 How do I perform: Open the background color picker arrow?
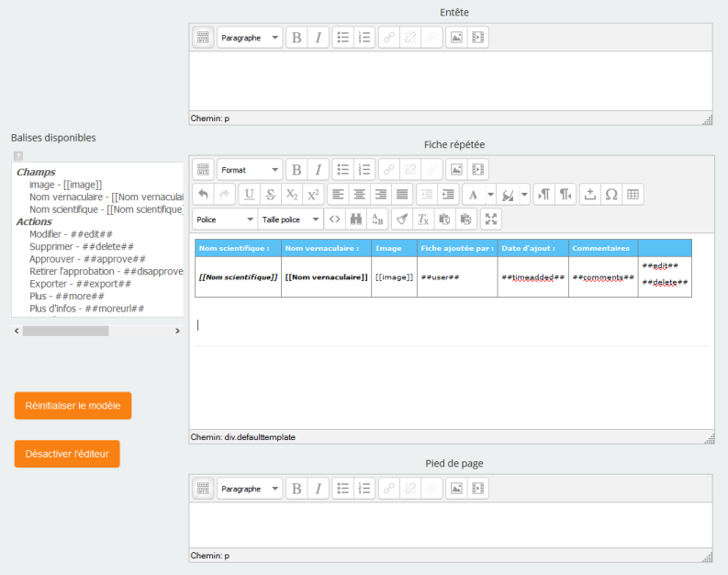point(524,194)
